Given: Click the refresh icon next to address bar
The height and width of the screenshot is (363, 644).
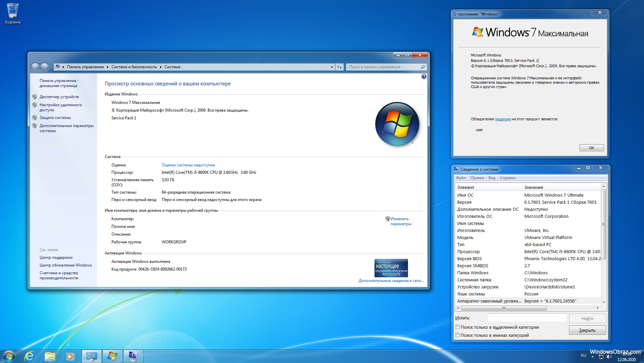Looking at the screenshot, I should (x=339, y=67).
